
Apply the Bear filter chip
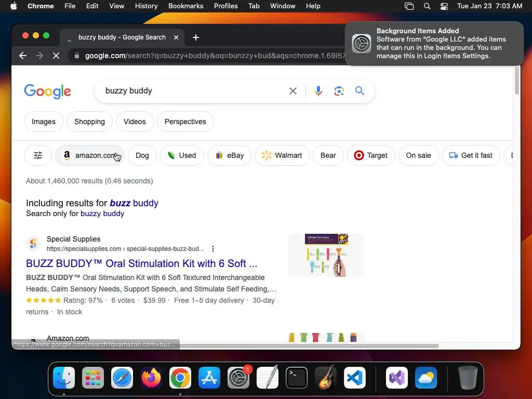pos(328,155)
